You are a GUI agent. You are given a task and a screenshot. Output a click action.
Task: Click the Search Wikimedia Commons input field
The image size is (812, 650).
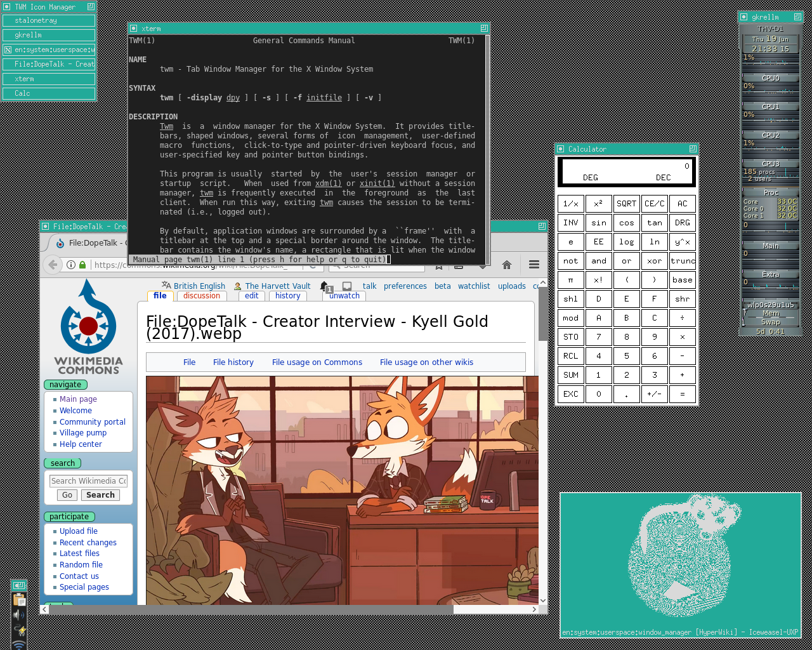tap(89, 481)
